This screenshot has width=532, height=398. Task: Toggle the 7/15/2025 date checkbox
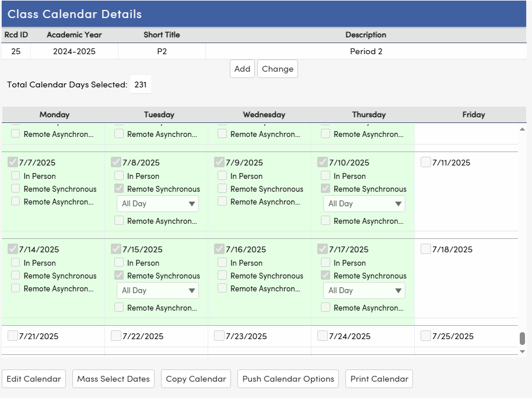click(x=116, y=249)
